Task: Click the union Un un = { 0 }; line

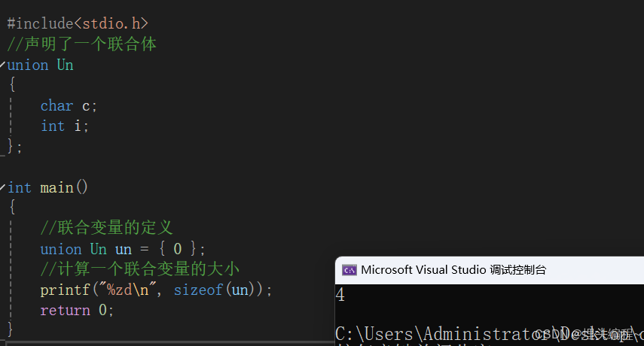Action: click(x=122, y=249)
